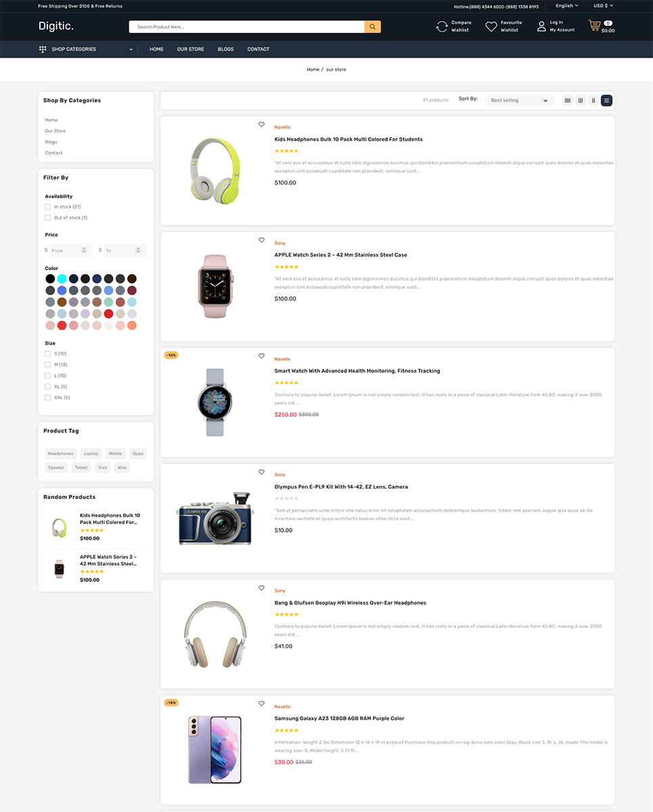The height and width of the screenshot is (812, 653).
Task: Open the shopping cart icon
Action: click(594, 26)
